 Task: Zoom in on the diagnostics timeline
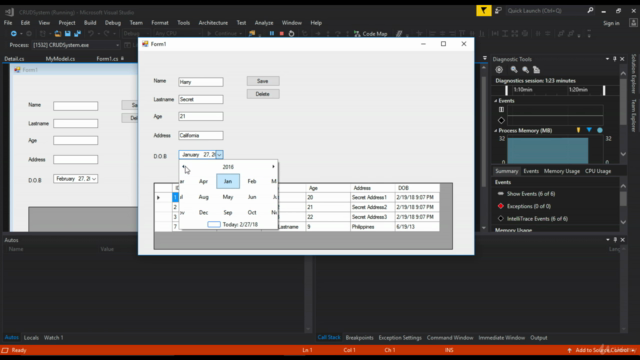point(514,70)
